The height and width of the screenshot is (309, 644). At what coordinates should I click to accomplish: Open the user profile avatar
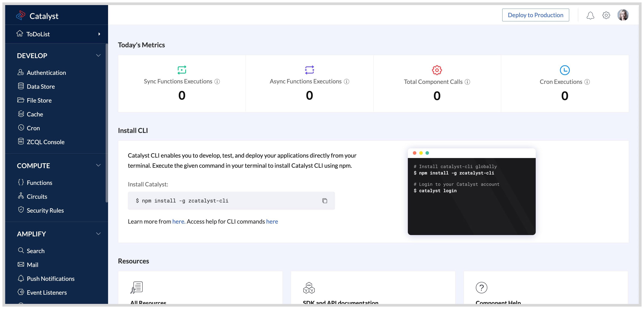pos(623,15)
